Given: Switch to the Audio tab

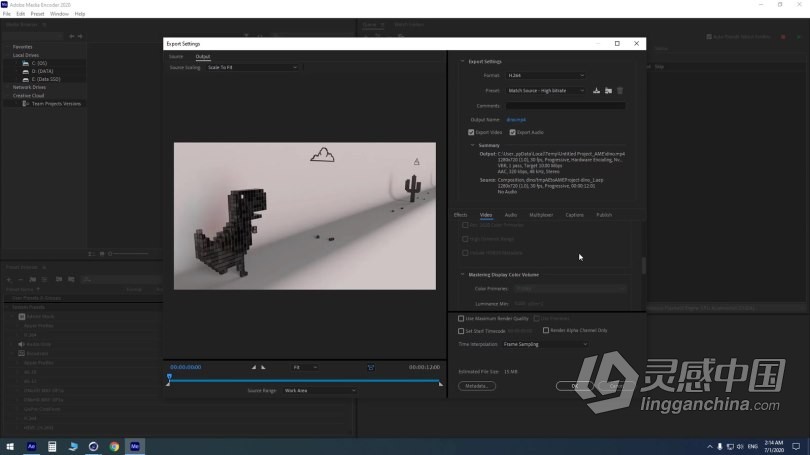Looking at the screenshot, I should coord(510,215).
